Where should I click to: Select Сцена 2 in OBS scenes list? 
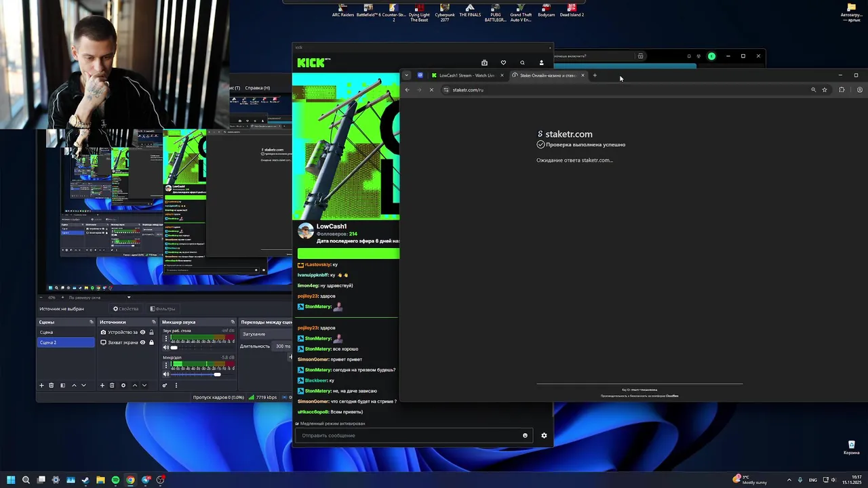coord(66,342)
